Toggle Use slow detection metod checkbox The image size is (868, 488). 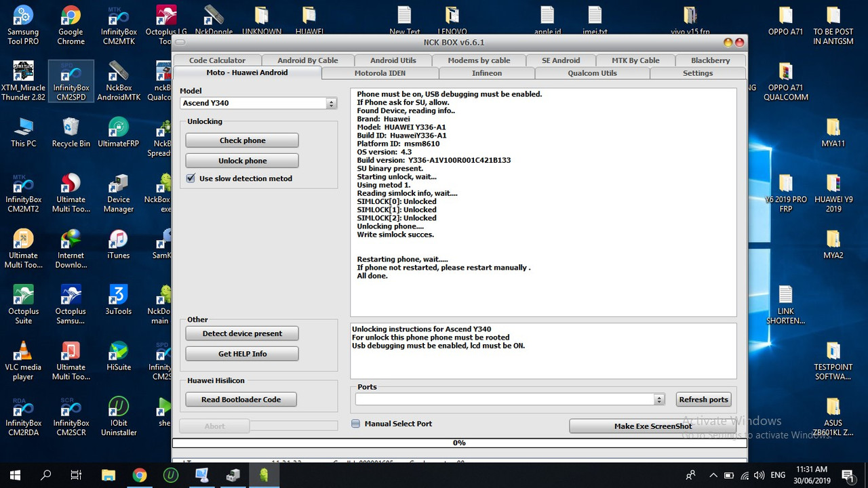click(x=191, y=178)
